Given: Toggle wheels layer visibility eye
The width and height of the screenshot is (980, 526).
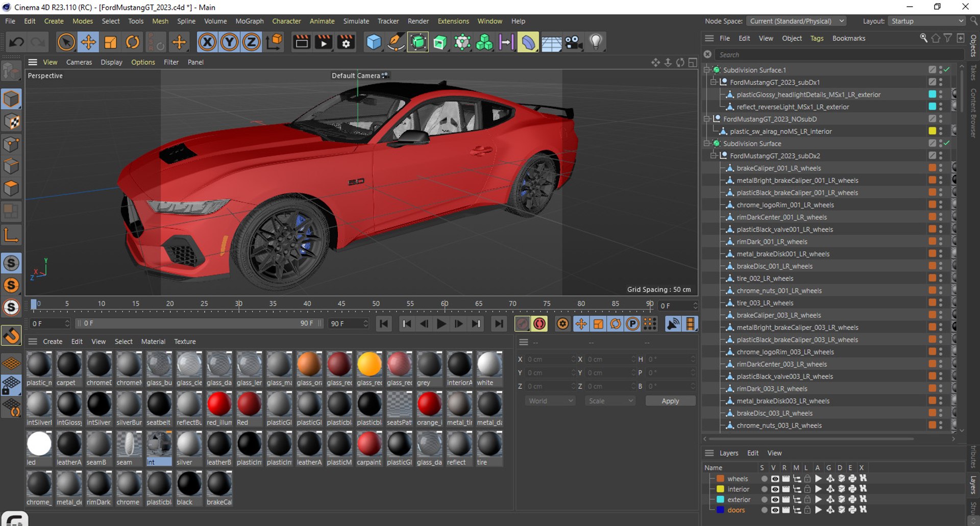Looking at the screenshot, I should coord(775,479).
